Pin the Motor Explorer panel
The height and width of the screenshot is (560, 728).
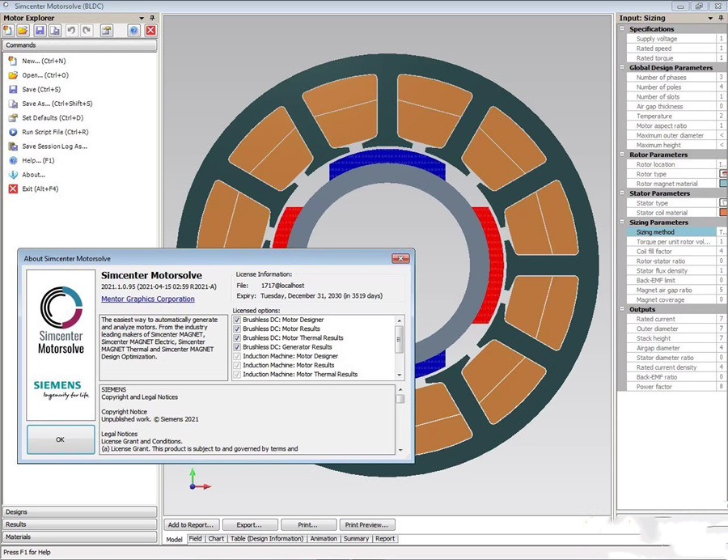[x=152, y=18]
